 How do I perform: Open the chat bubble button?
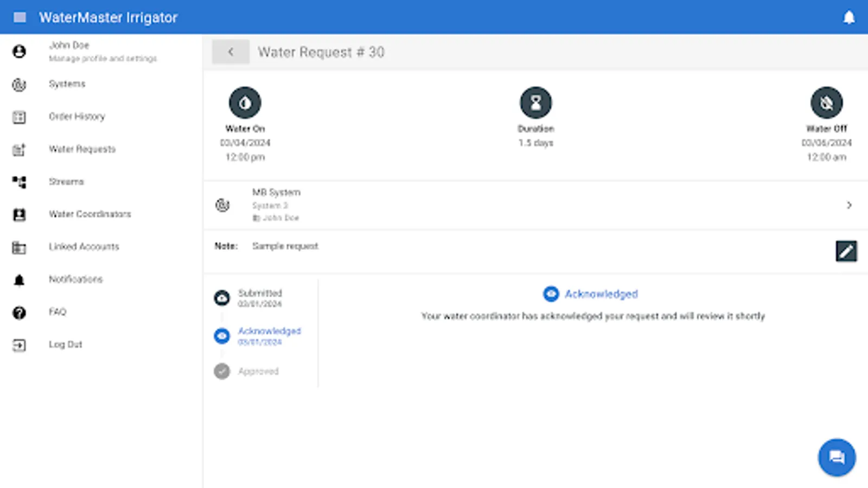[836, 457]
